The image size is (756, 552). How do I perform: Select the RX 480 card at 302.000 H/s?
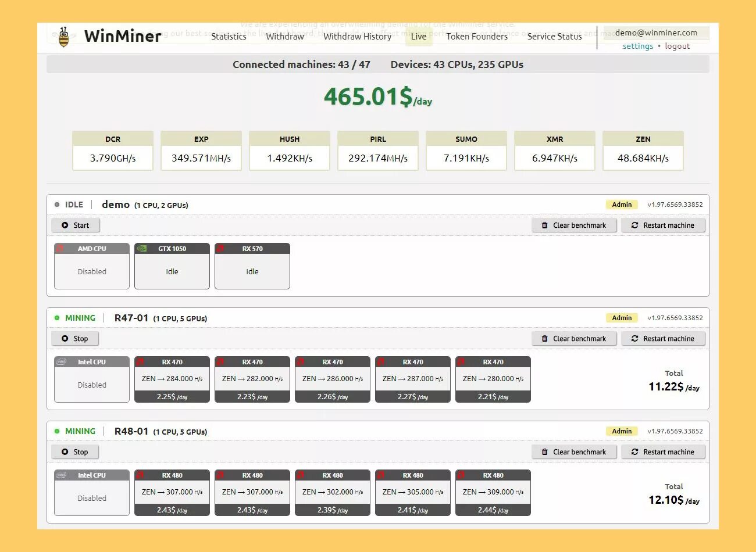click(333, 492)
